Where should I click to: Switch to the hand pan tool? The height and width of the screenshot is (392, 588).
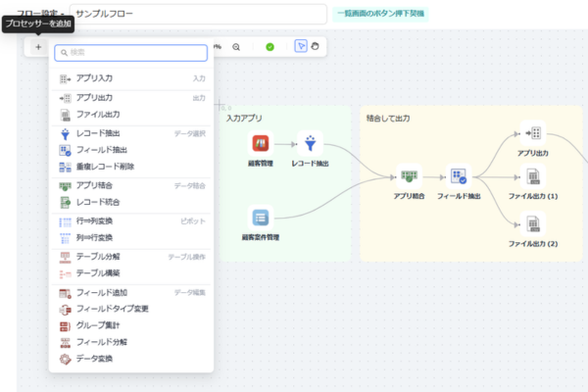pyautogui.click(x=315, y=46)
